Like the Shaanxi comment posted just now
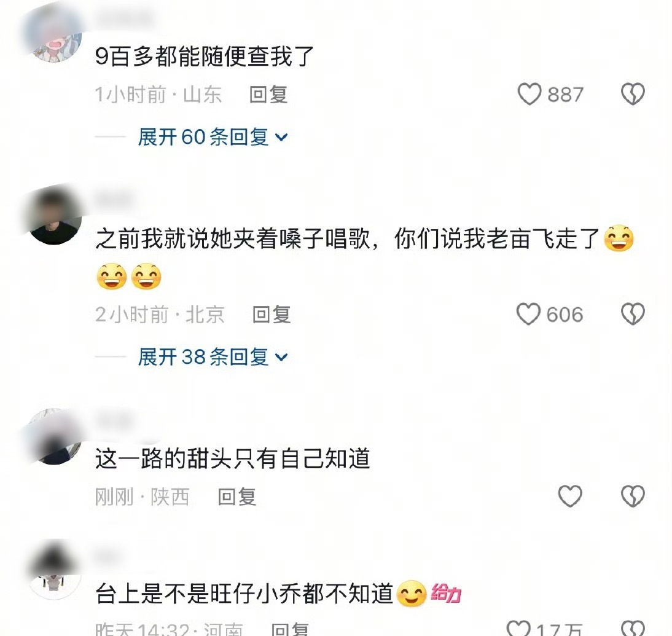Image resolution: width=672 pixels, height=636 pixels. [x=570, y=496]
